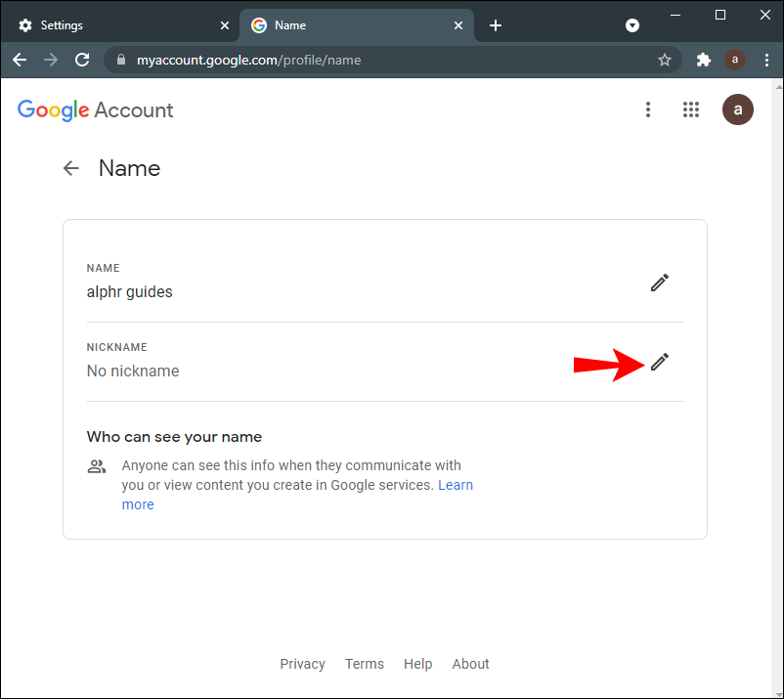Open the Chrome extensions puzzle icon
The height and width of the screenshot is (699, 784).
703,60
